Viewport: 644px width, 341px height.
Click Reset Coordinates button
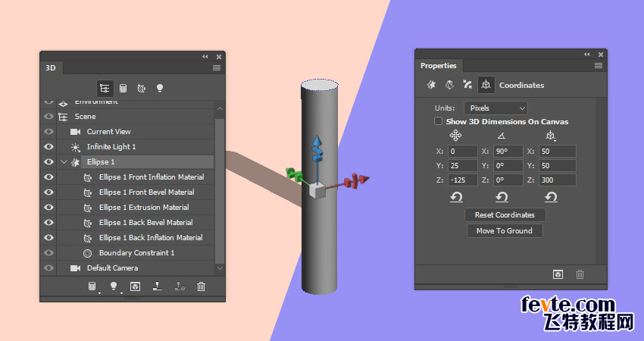tap(505, 215)
